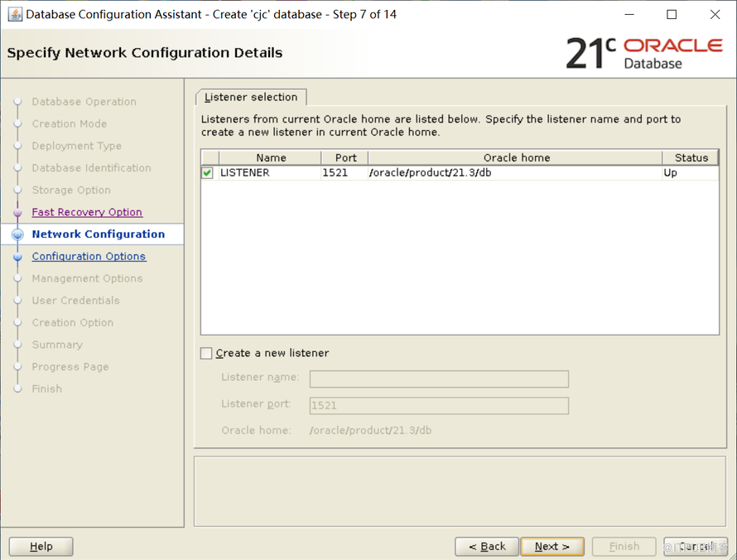Maximize the Database Configuration Assistant window
The image size is (737, 560).
[672, 15]
